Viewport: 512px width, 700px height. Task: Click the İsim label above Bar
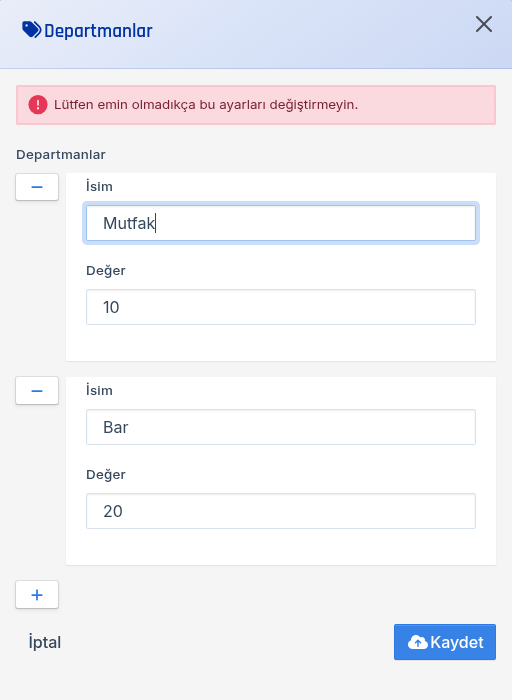pyautogui.click(x=99, y=390)
